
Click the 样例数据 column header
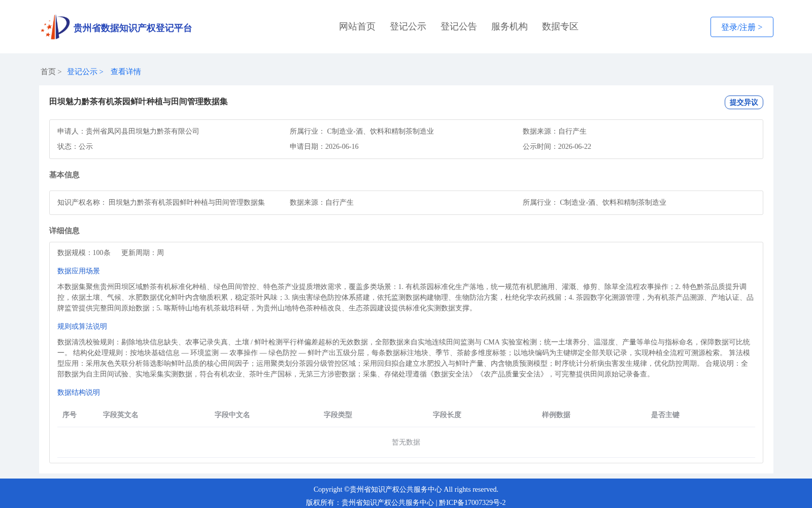pos(556,415)
